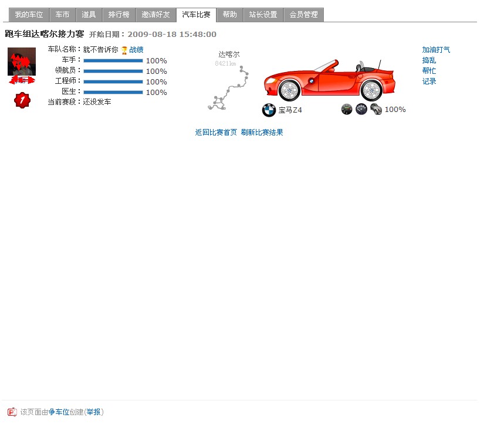
Task: Click the 捣乱 link
Action: pos(429,60)
